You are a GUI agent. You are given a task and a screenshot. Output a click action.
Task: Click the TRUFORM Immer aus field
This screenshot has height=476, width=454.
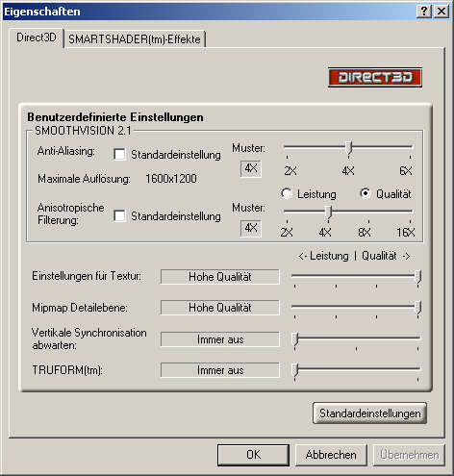coord(220,370)
